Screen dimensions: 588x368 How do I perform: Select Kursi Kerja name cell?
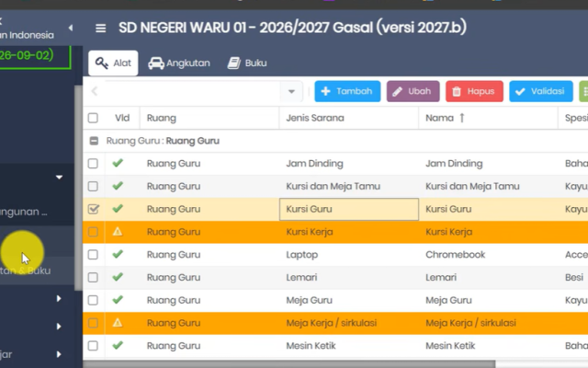tap(488, 232)
